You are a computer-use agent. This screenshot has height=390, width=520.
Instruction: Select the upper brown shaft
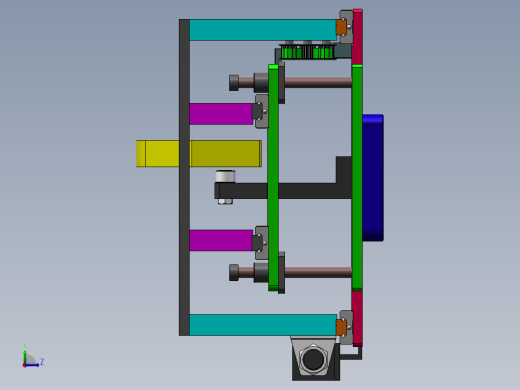click(x=318, y=82)
